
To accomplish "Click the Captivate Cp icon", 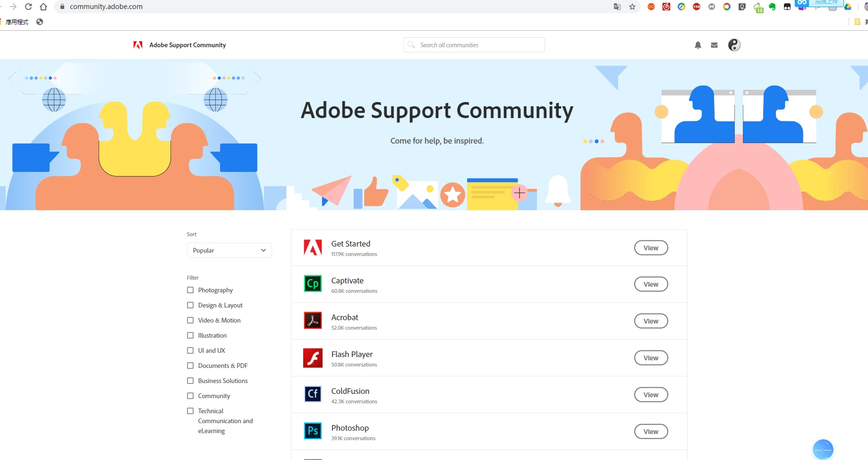I will (x=313, y=284).
